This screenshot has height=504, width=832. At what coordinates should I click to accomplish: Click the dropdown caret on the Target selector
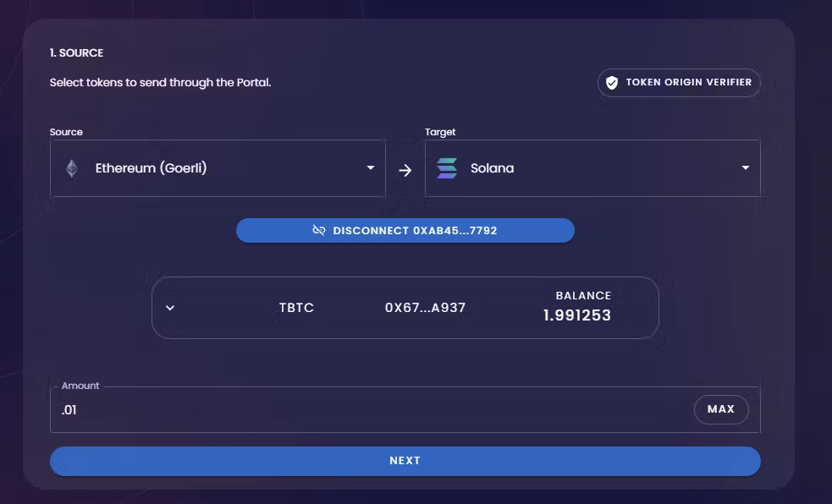click(x=745, y=167)
